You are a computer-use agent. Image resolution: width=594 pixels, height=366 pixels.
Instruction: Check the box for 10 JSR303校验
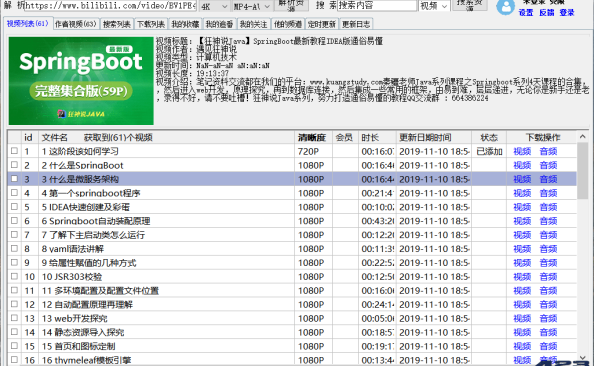[14, 276]
